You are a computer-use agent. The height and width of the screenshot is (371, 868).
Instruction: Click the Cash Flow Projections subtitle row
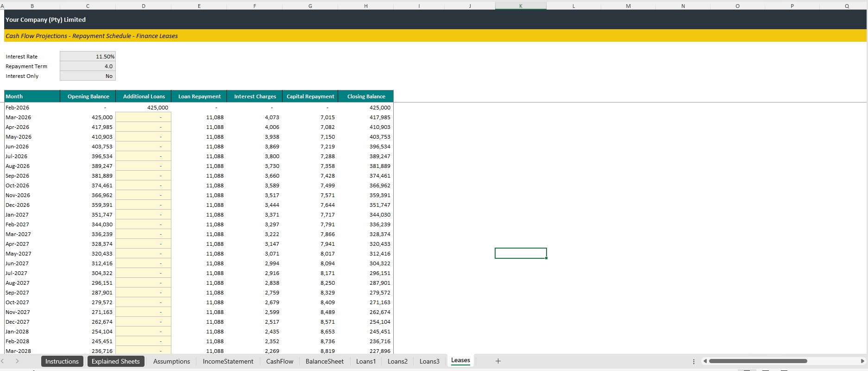[435, 36]
